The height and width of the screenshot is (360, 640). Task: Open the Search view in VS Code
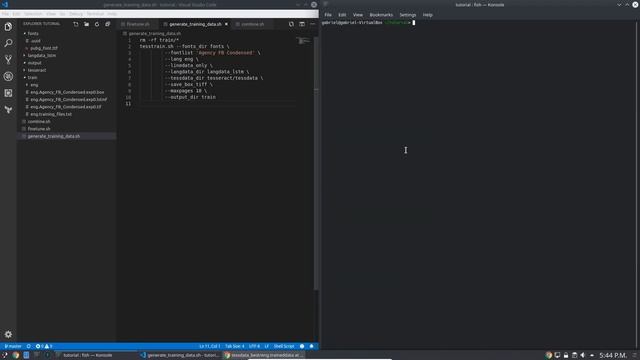pos(8,43)
